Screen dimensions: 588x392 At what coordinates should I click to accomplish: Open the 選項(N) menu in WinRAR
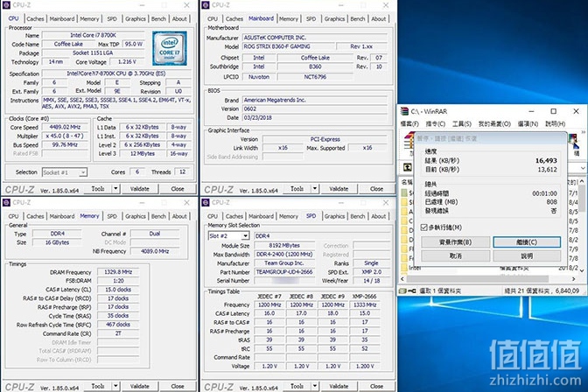(528, 123)
